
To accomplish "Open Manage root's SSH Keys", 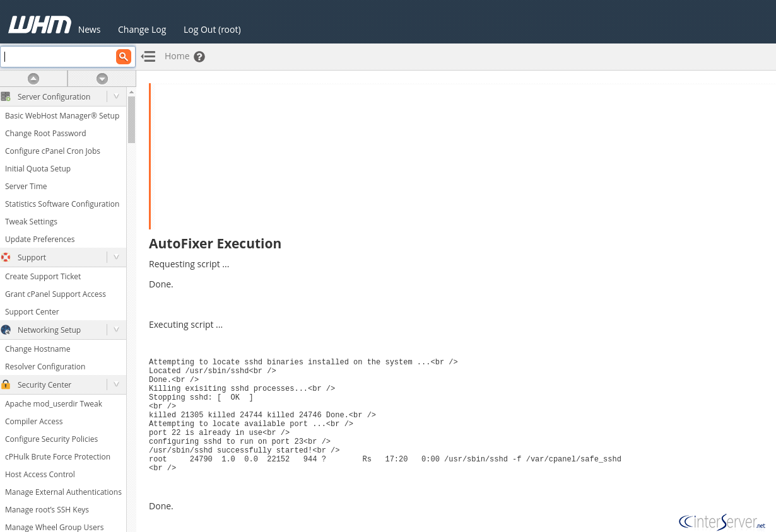I will pos(47,509).
